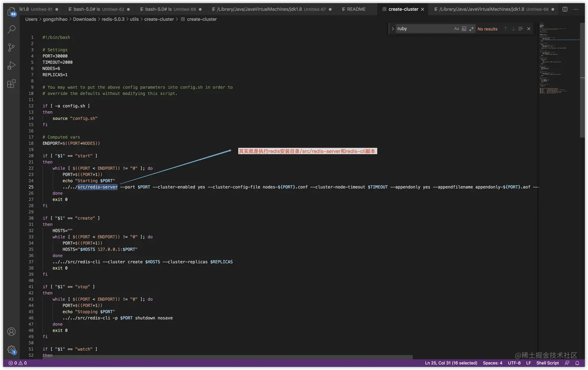588x370 pixels.
Task: Open the Accounts menu icon
Action: [11, 331]
